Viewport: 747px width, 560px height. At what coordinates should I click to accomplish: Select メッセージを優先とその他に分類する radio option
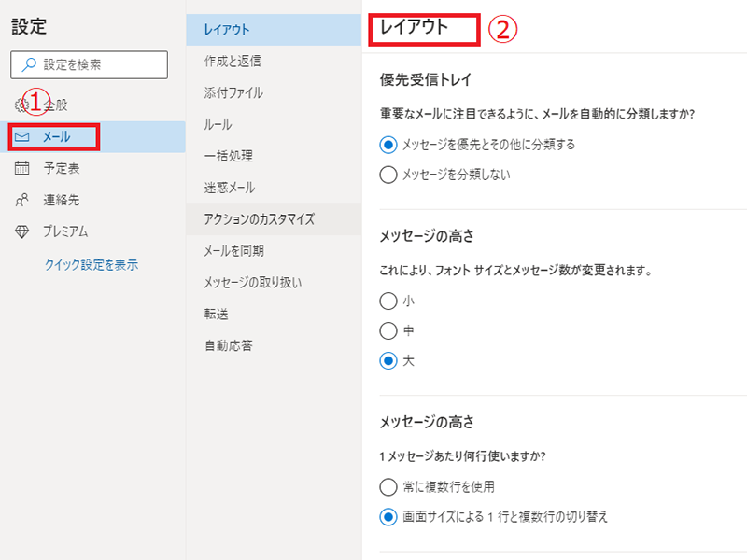pyautogui.click(x=388, y=145)
